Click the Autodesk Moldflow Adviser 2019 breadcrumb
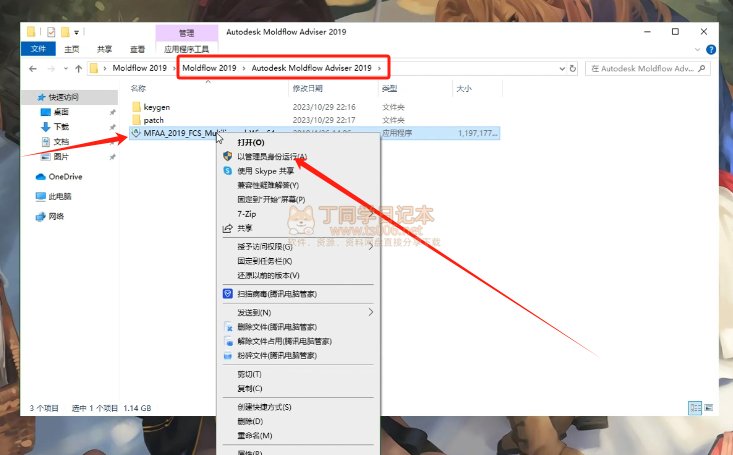This screenshot has width=733, height=455. [x=311, y=68]
